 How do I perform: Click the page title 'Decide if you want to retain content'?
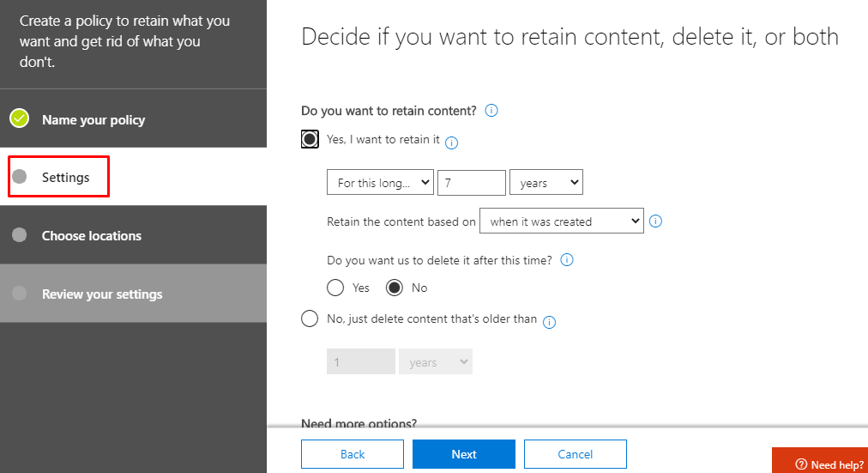pos(570,37)
